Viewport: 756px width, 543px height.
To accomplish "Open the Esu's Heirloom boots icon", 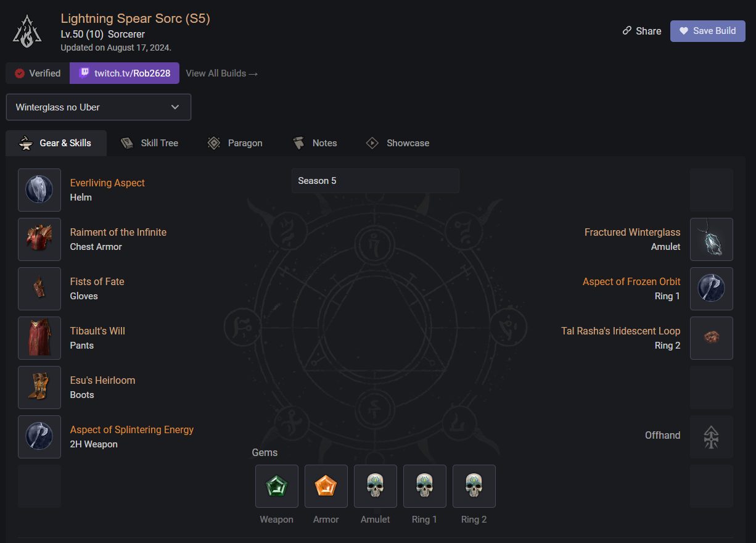I will click(39, 388).
